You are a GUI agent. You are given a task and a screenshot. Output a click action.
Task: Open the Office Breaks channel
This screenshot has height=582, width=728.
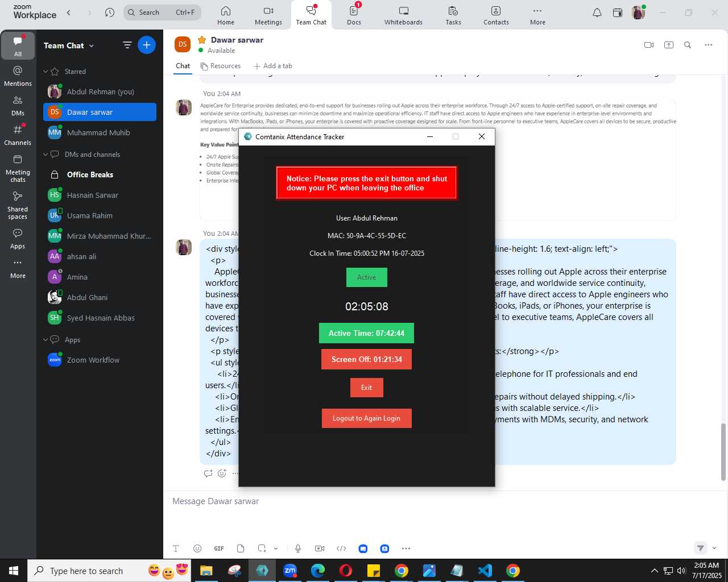coord(100,174)
